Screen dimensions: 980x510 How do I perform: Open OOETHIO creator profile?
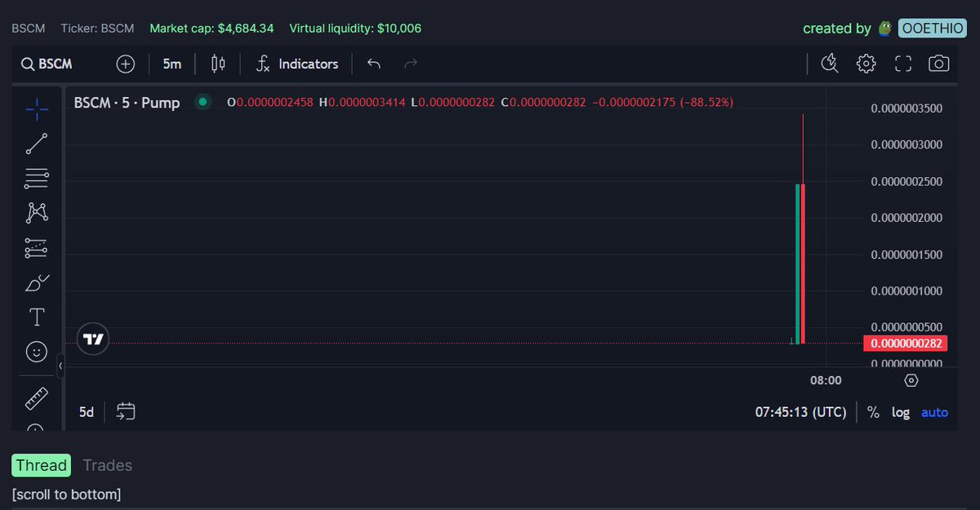pos(932,29)
